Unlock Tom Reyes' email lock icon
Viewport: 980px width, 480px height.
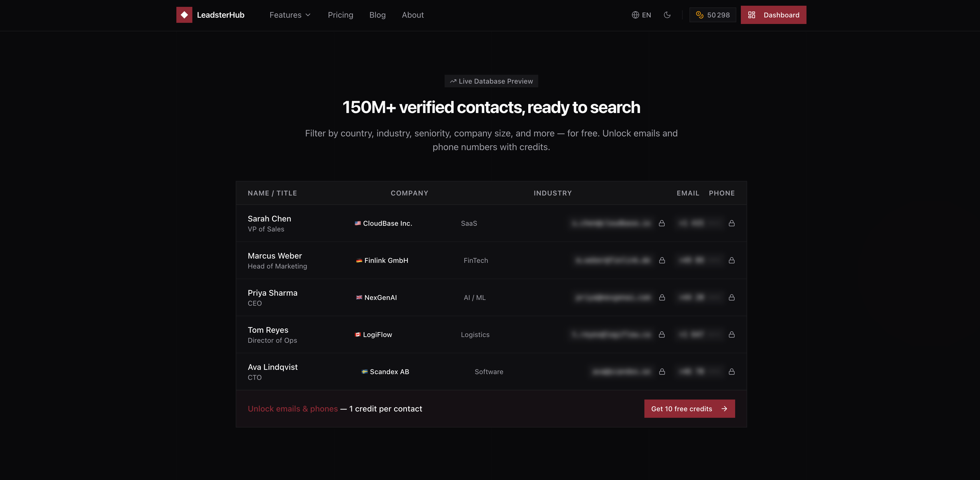tap(662, 335)
